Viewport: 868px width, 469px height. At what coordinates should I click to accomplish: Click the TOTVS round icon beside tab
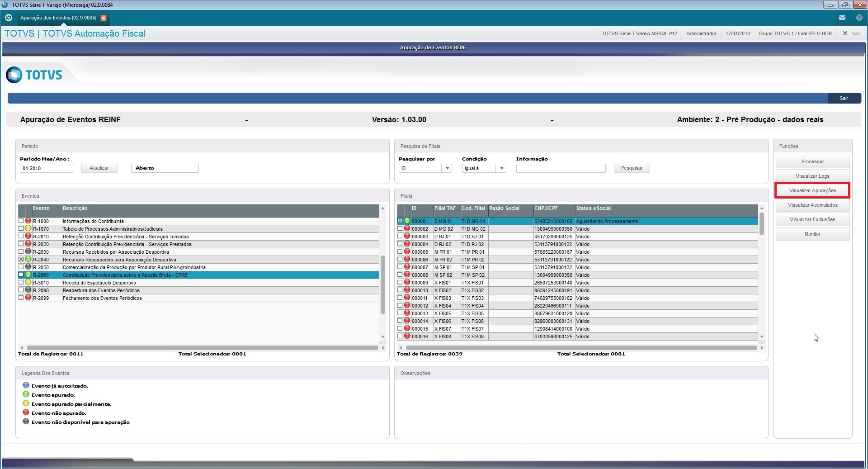point(8,18)
